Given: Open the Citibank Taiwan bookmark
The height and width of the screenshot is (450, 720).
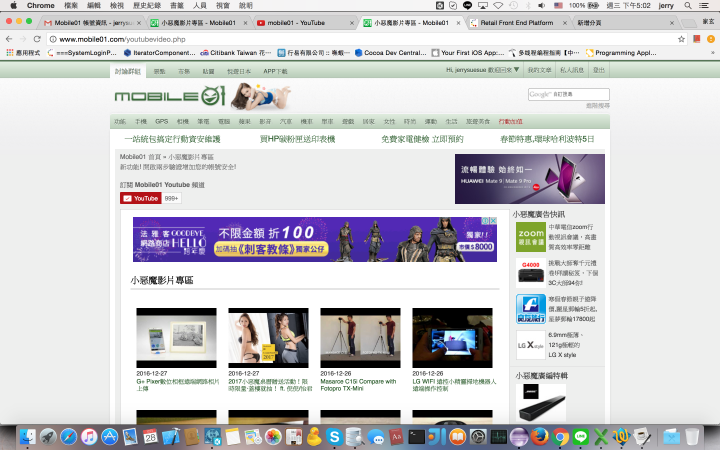Looking at the screenshot, I should (236, 53).
